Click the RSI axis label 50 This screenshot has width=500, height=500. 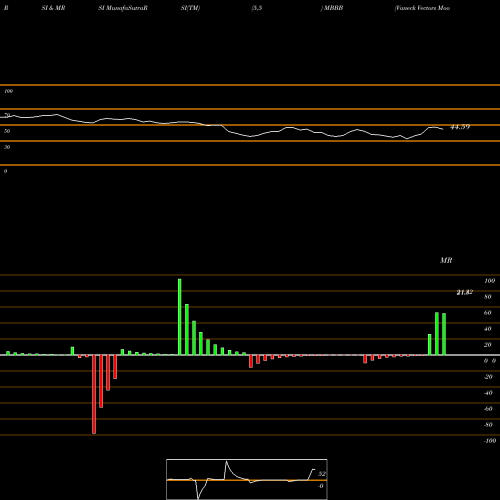coord(7,131)
